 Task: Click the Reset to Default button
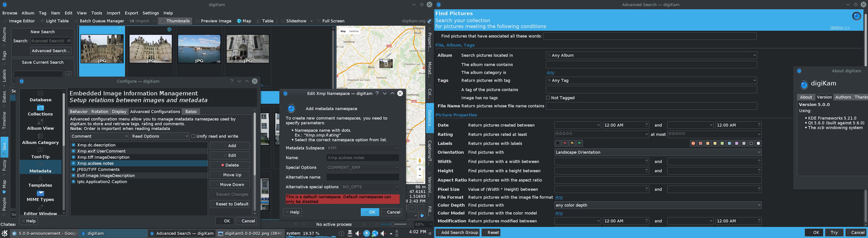(230, 204)
